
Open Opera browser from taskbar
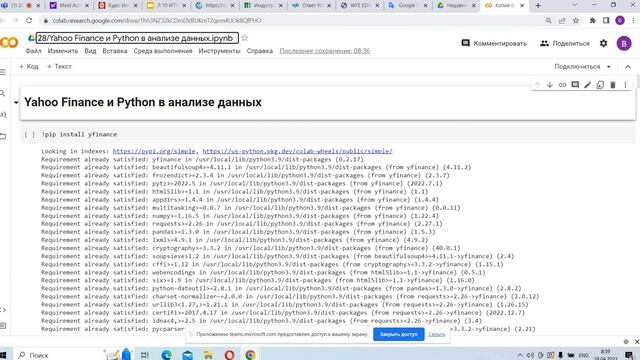[229, 355]
